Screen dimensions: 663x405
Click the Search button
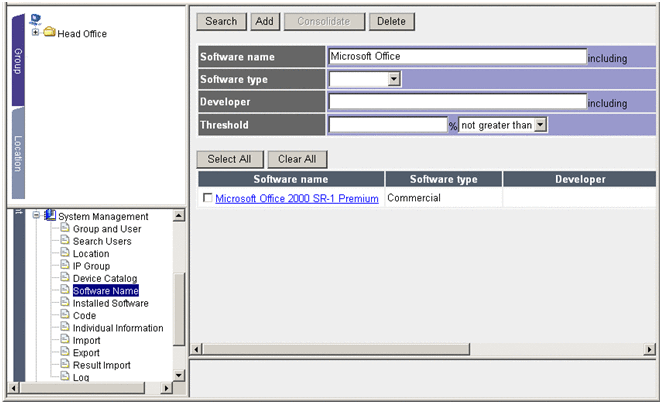(221, 22)
